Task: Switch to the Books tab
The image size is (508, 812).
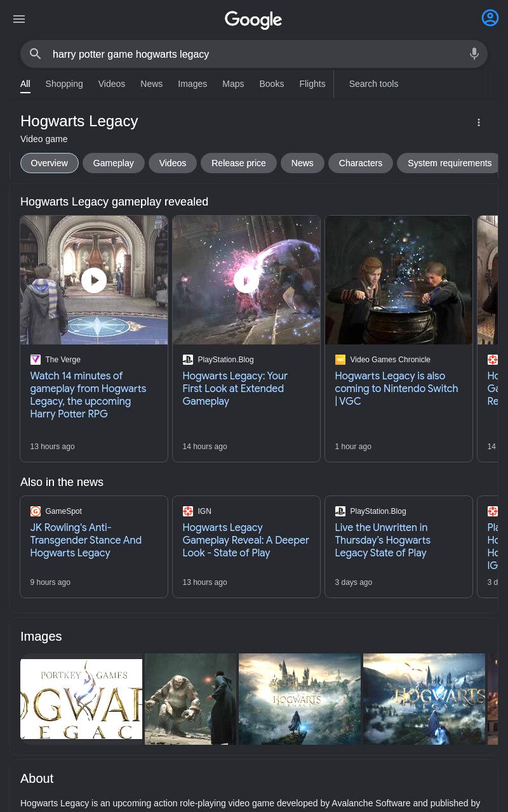Action: (x=272, y=84)
